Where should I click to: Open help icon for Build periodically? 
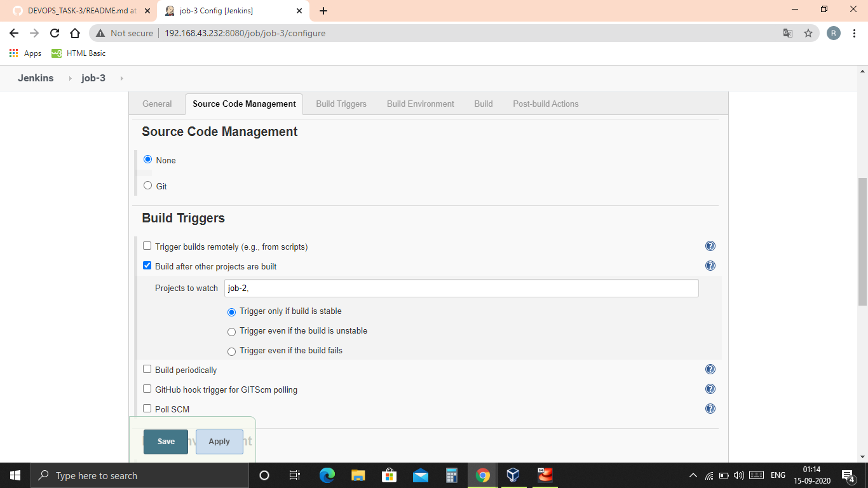(710, 369)
